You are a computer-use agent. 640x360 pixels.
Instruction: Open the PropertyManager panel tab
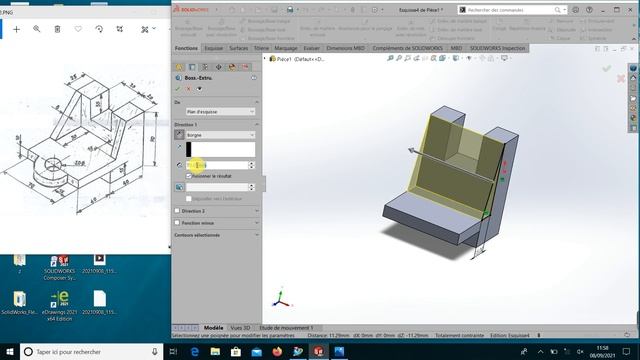click(192, 67)
